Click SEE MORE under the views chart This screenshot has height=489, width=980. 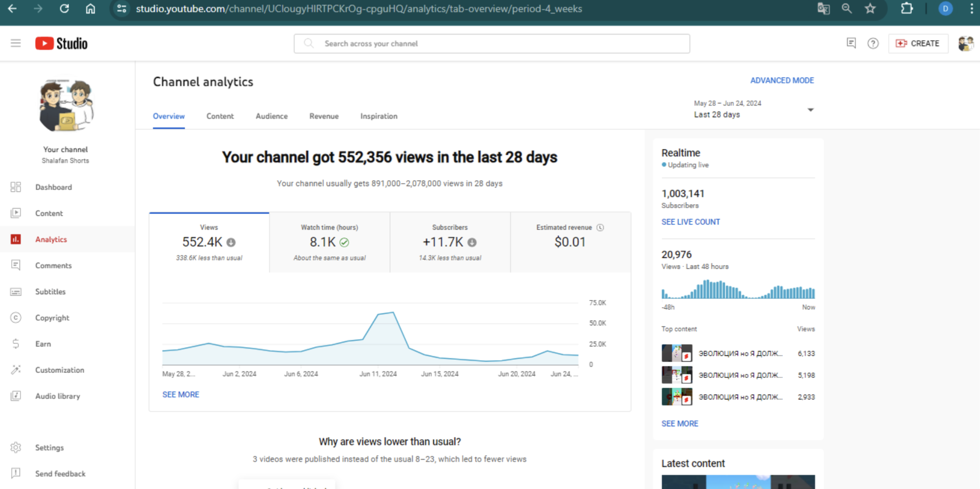point(181,395)
